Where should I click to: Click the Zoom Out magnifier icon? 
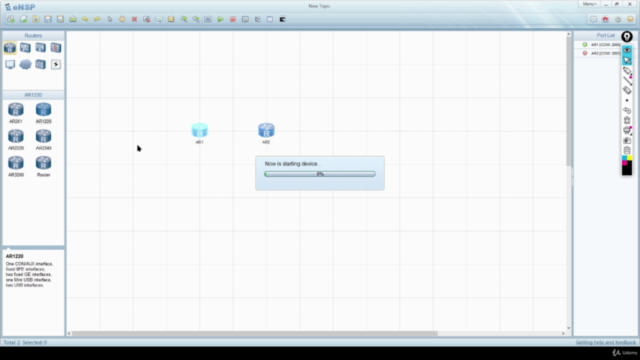click(196, 19)
